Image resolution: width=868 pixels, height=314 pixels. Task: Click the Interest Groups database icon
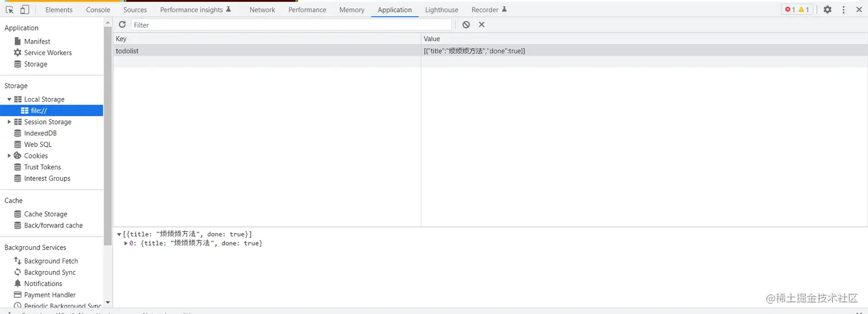[18, 179]
